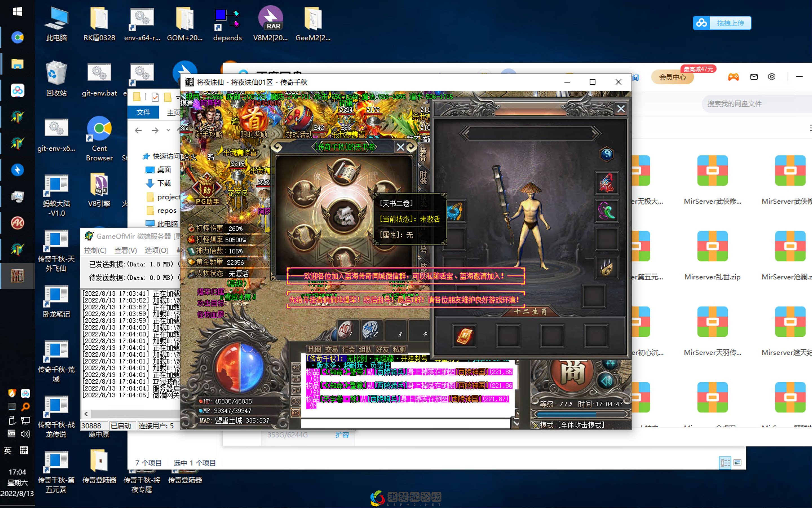Image resolution: width=812 pixels, height=508 pixels.
Task: Toggle the first chat filter button
Action: (295, 367)
